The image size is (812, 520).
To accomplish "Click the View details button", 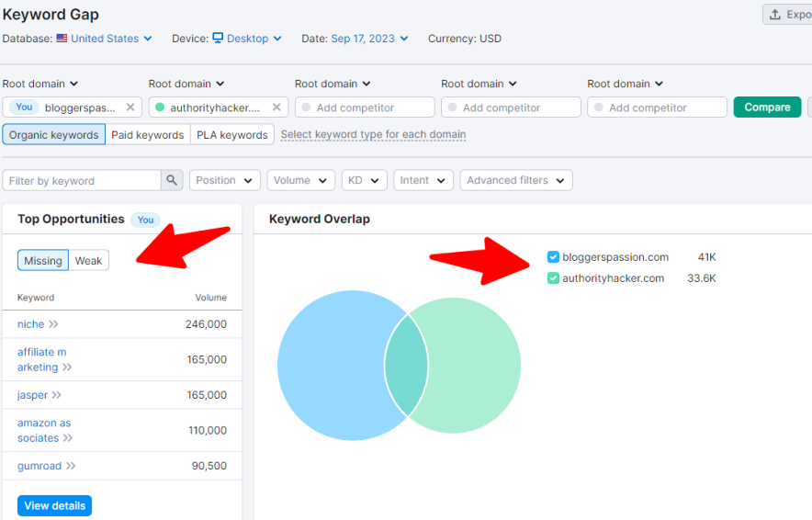I will 54,506.
